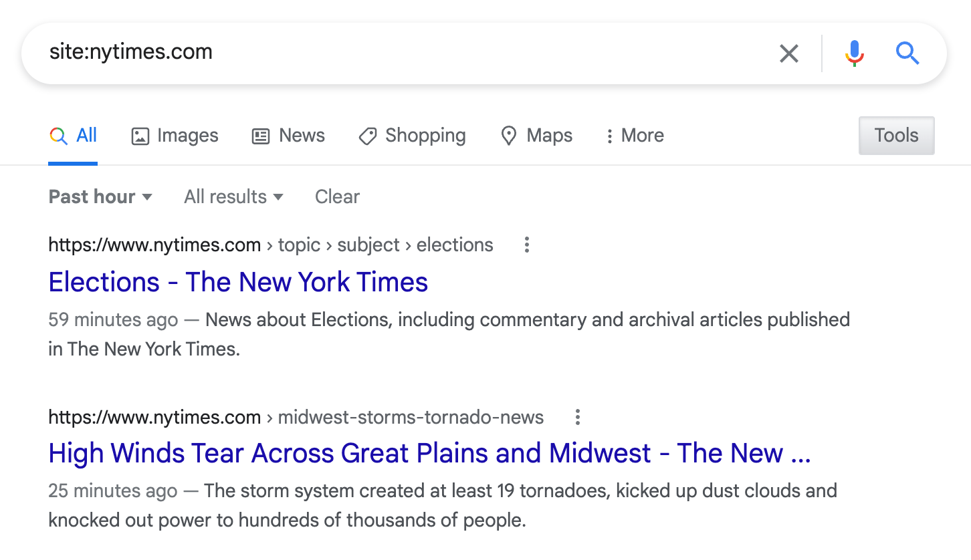Click the colored magnifier icon on the All tab
Image resolution: width=971 pixels, height=560 pixels.
[57, 135]
